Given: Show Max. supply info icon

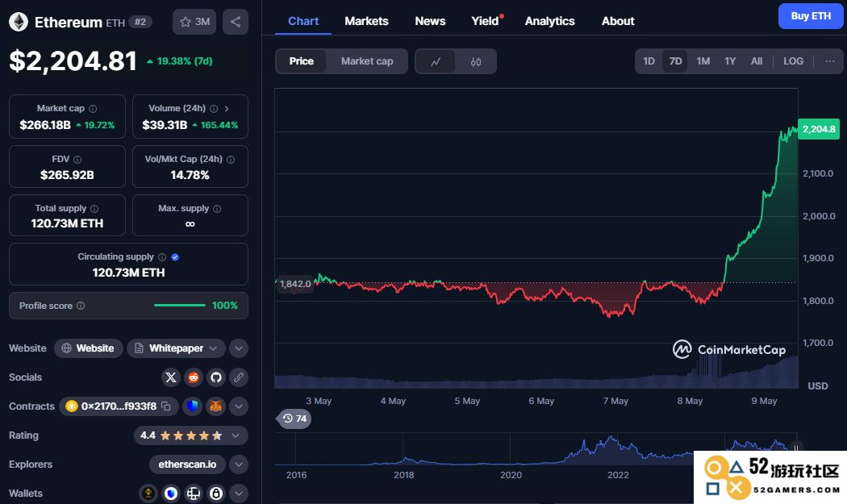Looking at the screenshot, I should pos(217,209).
